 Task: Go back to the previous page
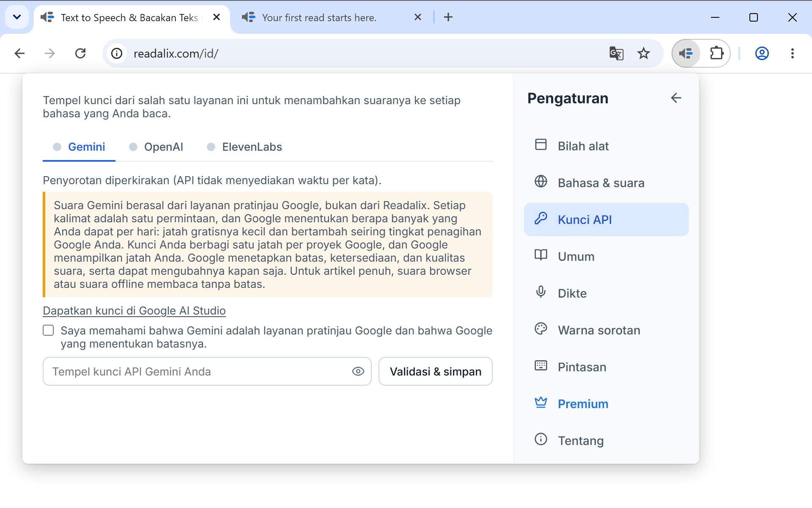[19, 53]
